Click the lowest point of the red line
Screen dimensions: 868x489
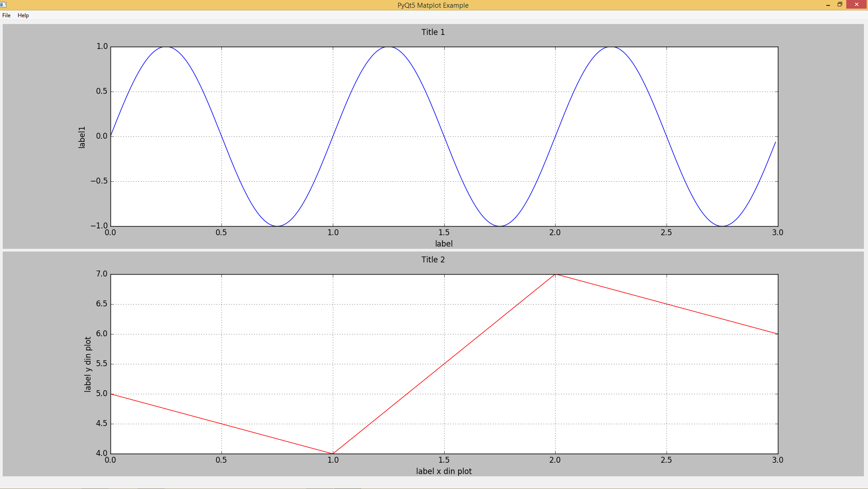click(x=333, y=453)
